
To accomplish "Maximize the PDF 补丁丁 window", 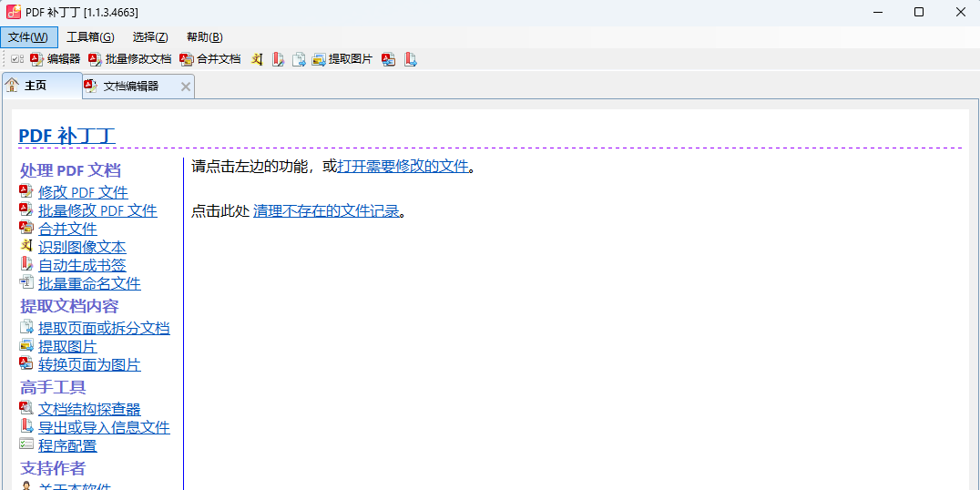I will [x=919, y=13].
